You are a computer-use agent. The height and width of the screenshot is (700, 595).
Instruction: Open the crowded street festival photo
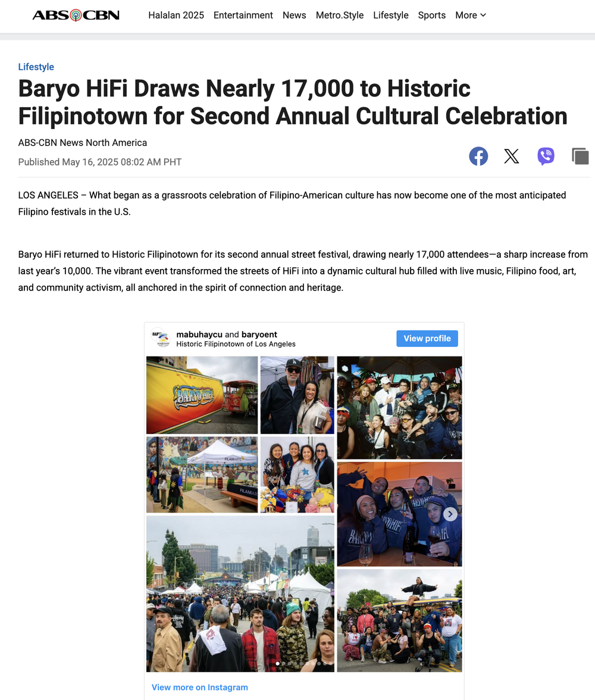coord(240,594)
